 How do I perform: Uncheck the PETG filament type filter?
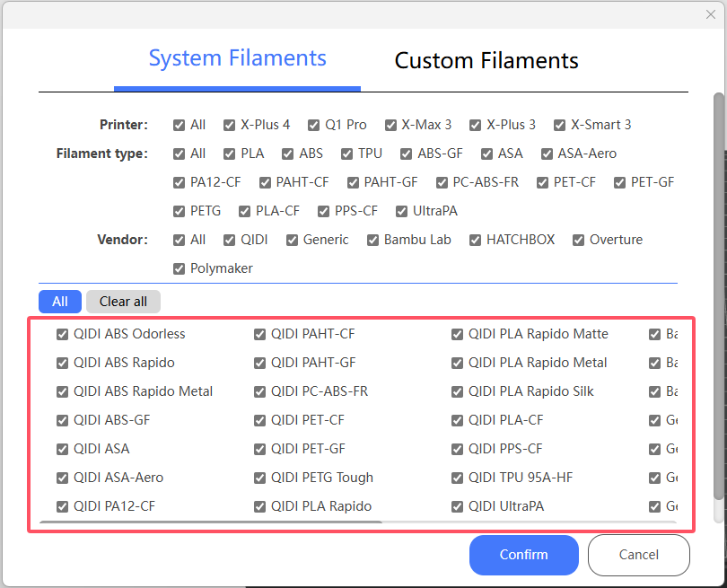179,212
